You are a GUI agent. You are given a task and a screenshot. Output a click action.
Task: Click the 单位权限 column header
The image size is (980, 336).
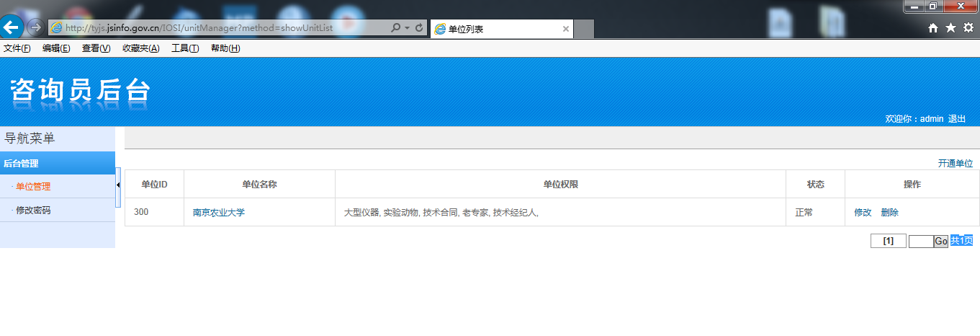[x=560, y=185]
